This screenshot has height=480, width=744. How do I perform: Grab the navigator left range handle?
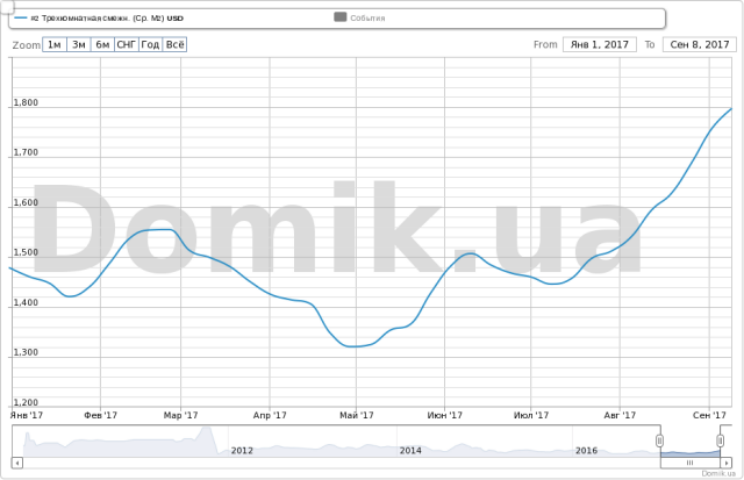coord(660,441)
